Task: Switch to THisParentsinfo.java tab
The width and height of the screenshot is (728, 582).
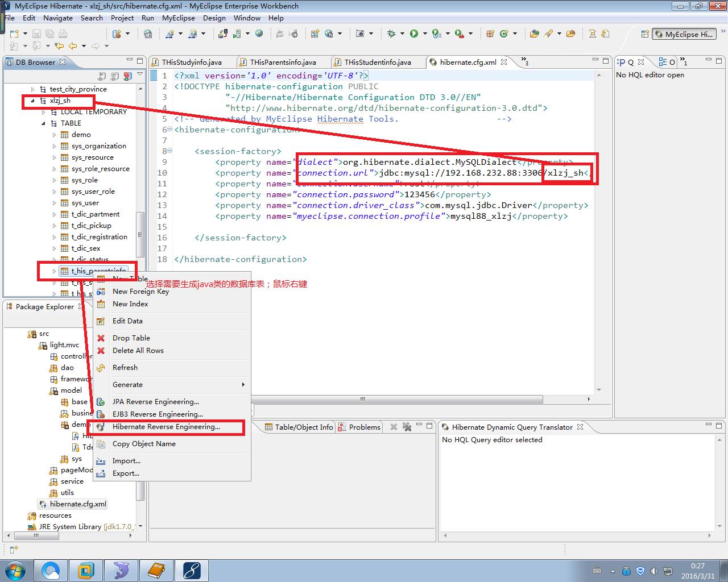Action: point(283,62)
